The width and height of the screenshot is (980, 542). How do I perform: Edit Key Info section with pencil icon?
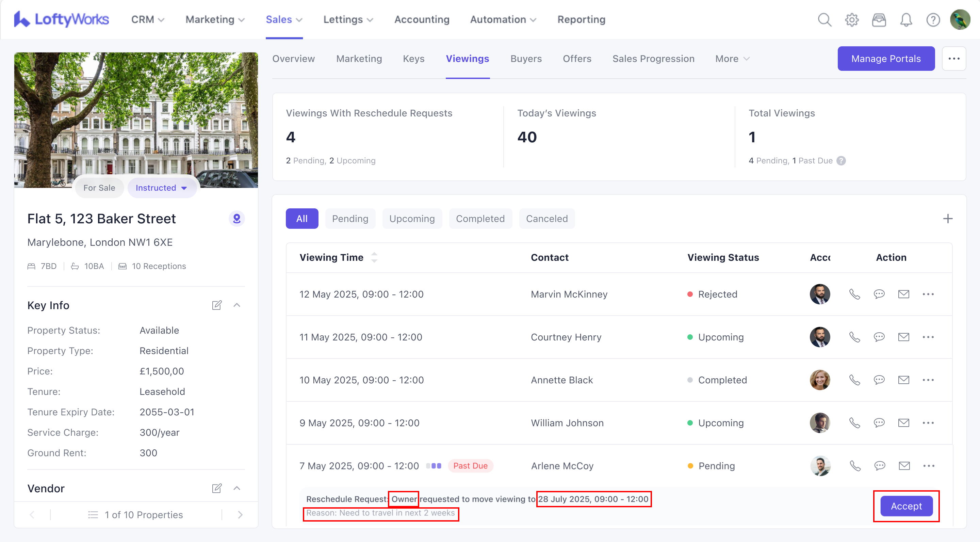pyautogui.click(x=217, y=305)
